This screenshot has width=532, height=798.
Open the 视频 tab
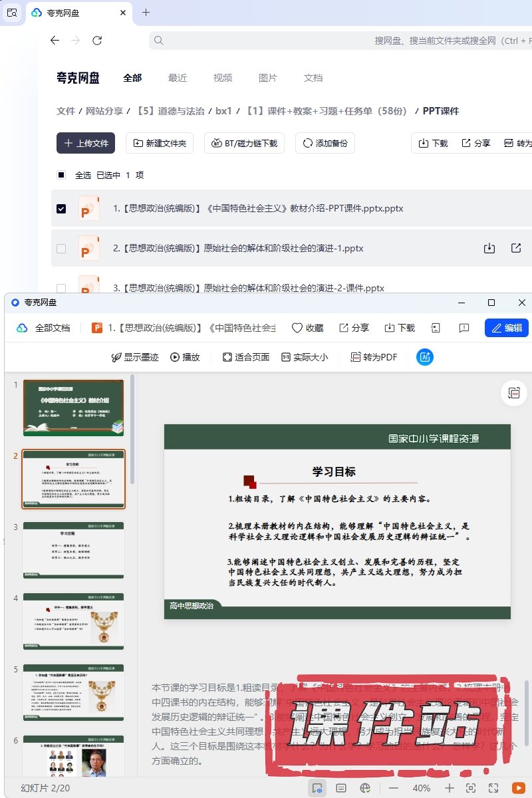coord(223,78)
